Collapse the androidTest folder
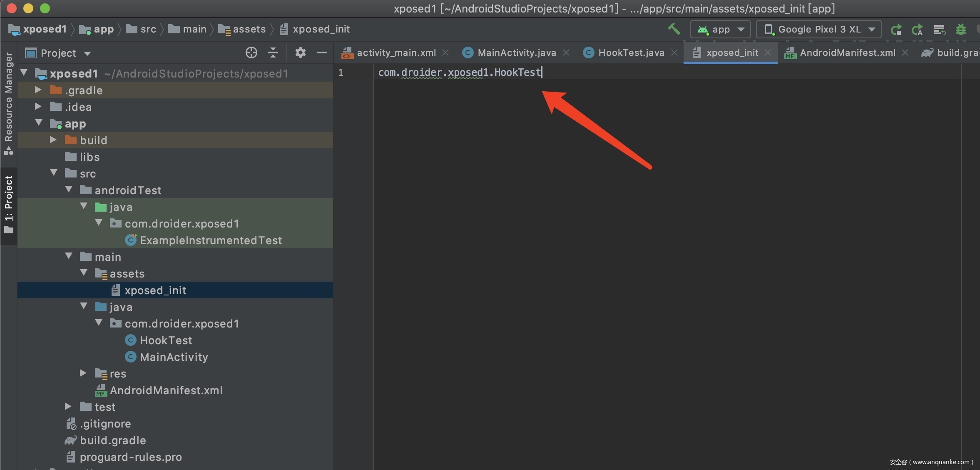980x470 pixels. click(x=69, y=190)
